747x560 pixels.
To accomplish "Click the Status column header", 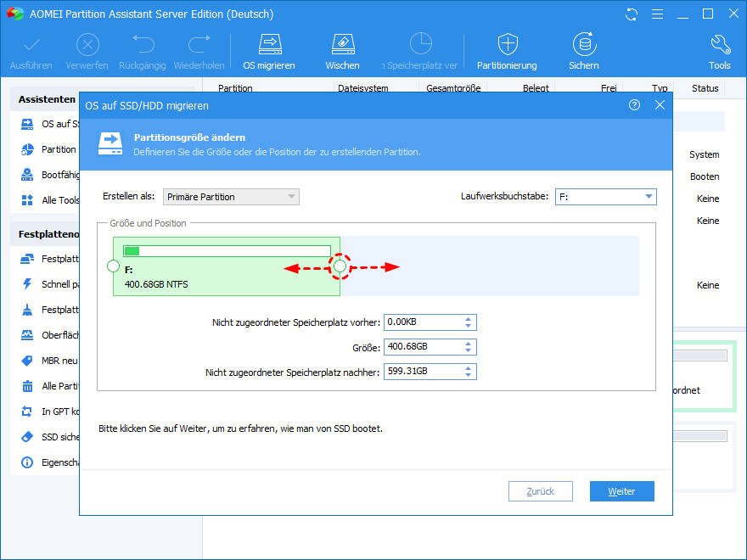I will click(x=705, y=88).
